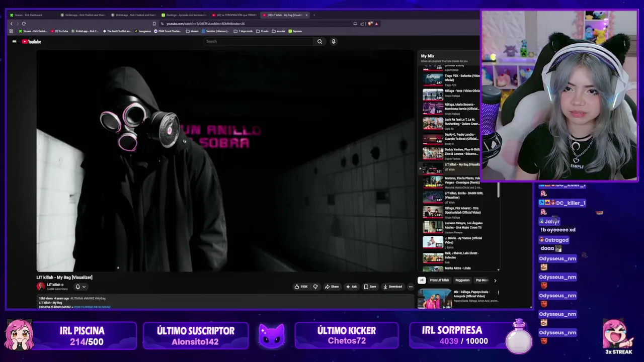
Task: Click the Share button under the video
Action: 332,287
